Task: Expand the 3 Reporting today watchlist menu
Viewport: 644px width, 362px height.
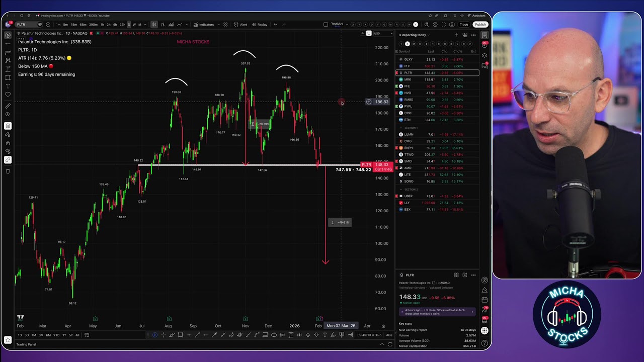Action: [414, 35]
